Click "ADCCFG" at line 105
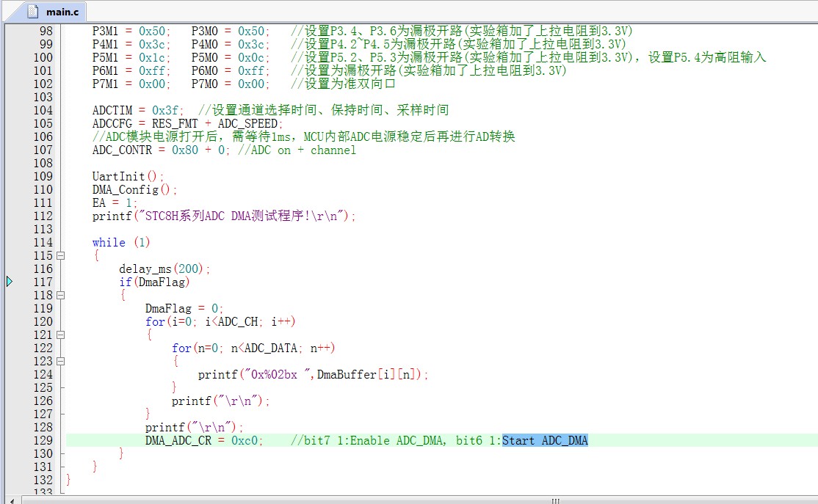The height and width of the screenshot is (504, 818). click(112, 124)
